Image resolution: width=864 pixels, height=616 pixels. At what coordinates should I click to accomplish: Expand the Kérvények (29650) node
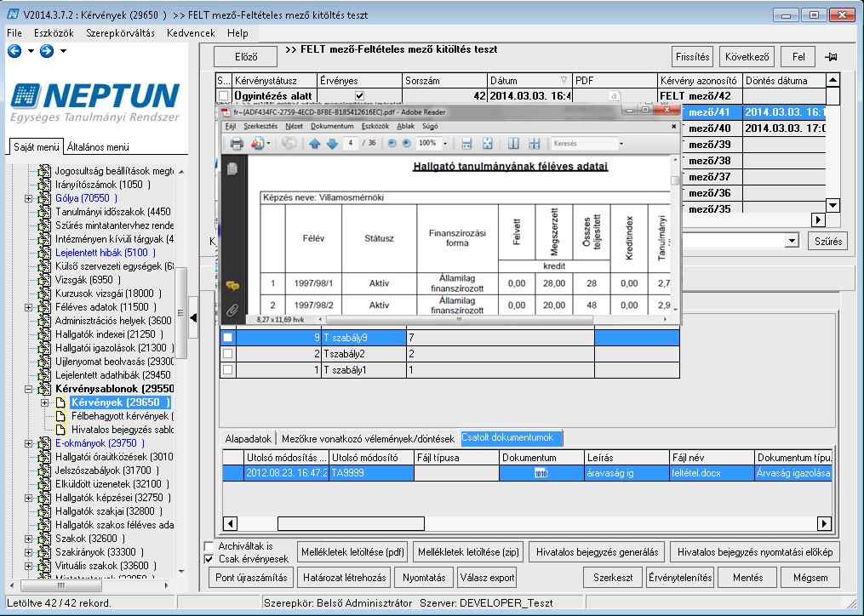click(x=45, y=402)
